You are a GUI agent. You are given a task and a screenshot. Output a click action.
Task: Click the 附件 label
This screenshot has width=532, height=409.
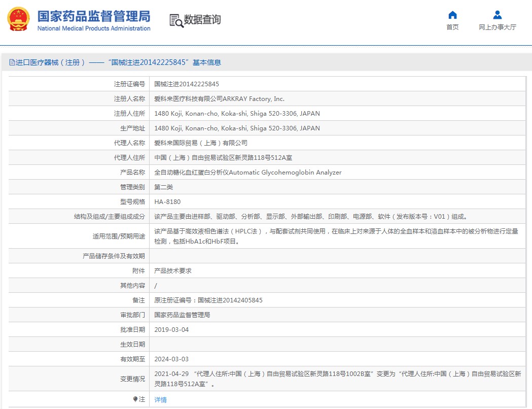(x=138, y=271)
